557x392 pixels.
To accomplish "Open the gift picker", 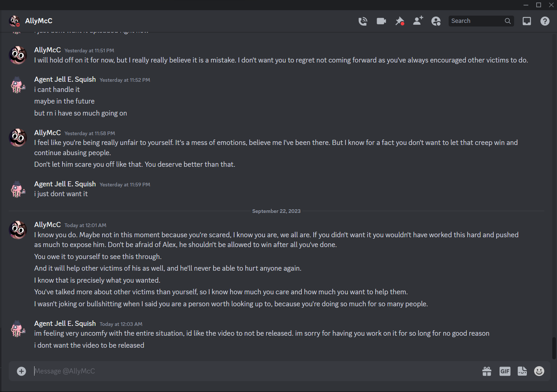I will point(486,371).
